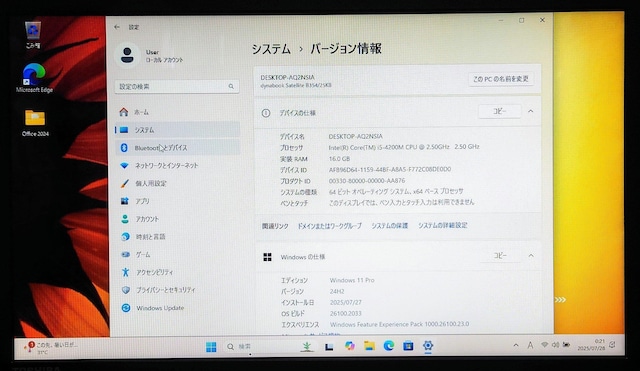
Task: Click the search magnifier in settings search
Action: tap(231, 86)
